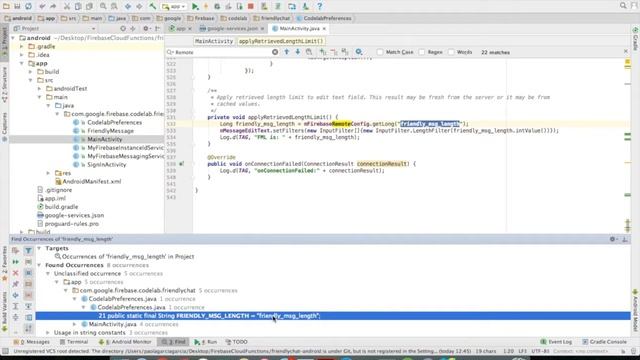Click the find bar search input field

(222, 52)
